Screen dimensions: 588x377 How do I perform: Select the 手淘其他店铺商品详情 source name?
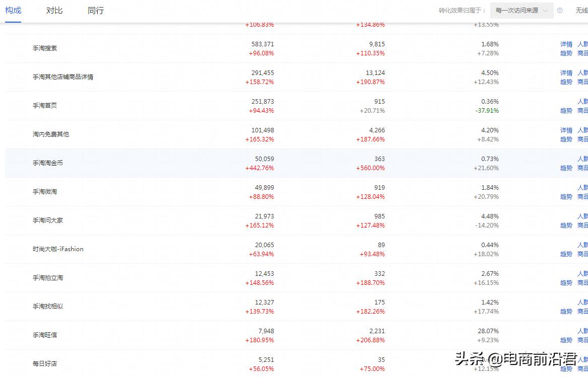pyautogui.click(x=63, y=77)
